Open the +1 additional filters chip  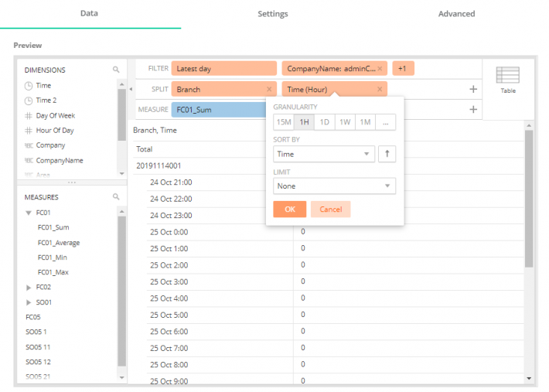(403, 69)
